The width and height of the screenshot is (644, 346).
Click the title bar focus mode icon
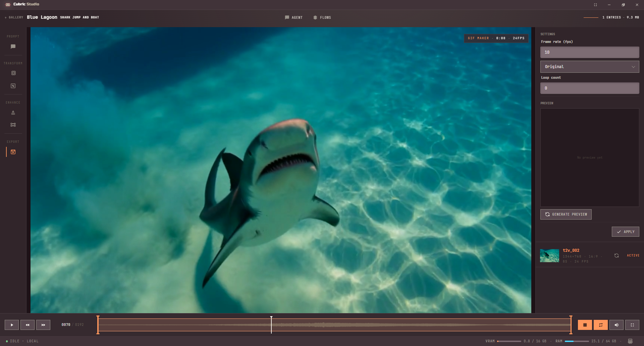[x=595, y=5]
